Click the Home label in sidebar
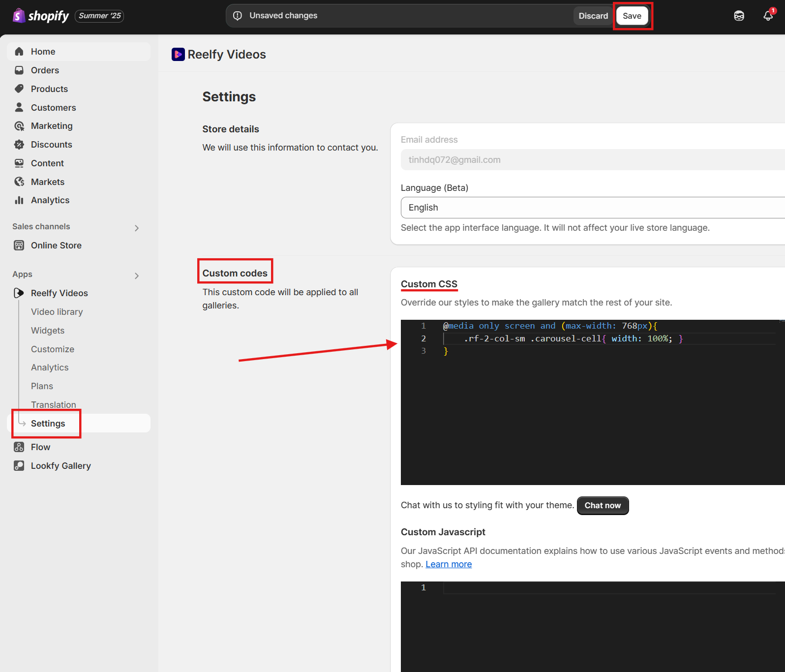The height and width of the screenshot is (672, 785). pos(43,52)
